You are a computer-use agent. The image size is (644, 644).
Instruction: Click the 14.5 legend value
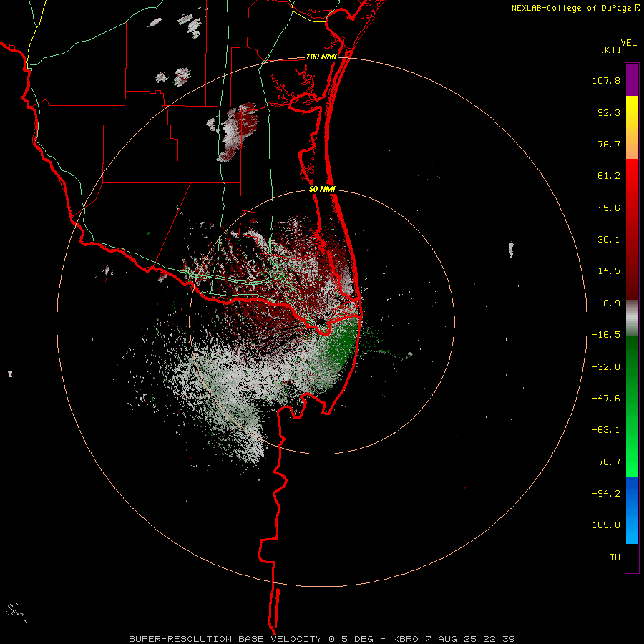pyautogui.click(x=609, y=271)
